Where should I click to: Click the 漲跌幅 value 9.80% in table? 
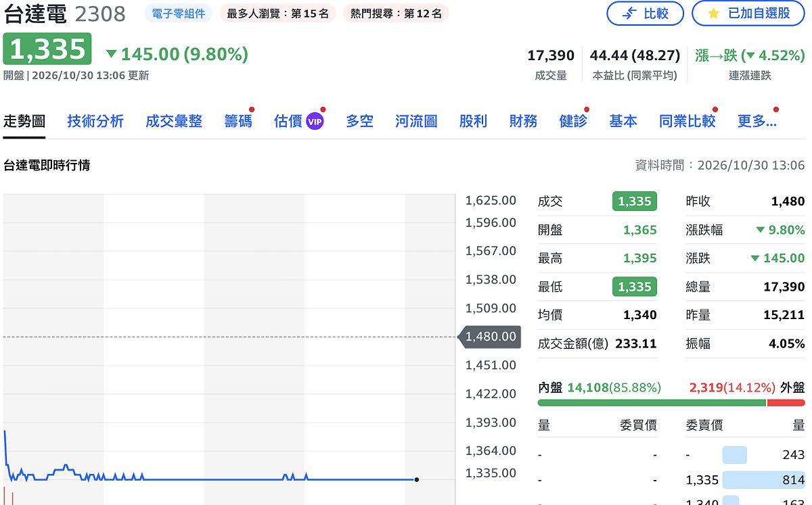point(780,230)
